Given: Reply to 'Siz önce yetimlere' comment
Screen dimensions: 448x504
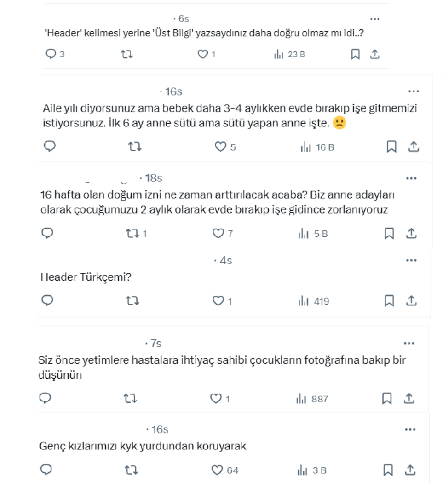Looking at the screenshot, I should point(45,398).
